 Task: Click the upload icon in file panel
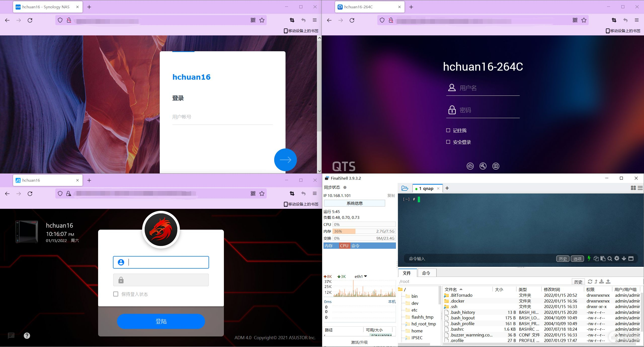coord(608,281)
